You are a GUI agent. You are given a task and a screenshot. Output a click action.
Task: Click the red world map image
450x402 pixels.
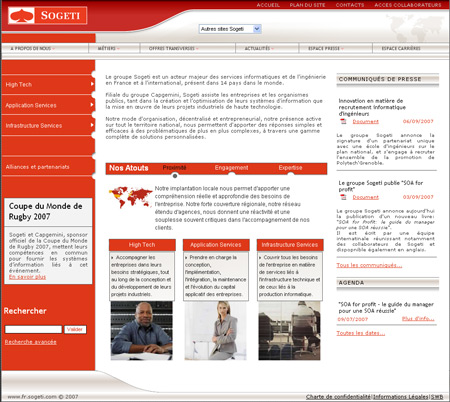click(130, 197)
